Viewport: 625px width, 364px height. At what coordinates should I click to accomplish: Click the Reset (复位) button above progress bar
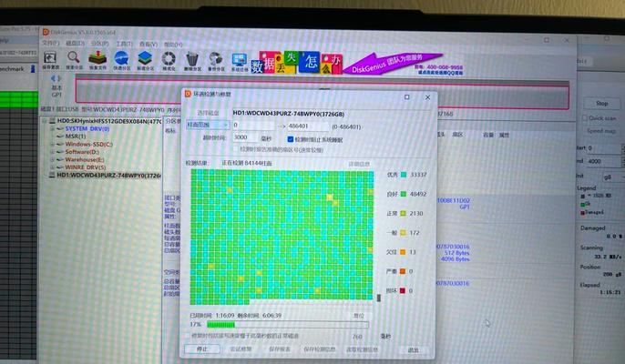click(359, 316)
